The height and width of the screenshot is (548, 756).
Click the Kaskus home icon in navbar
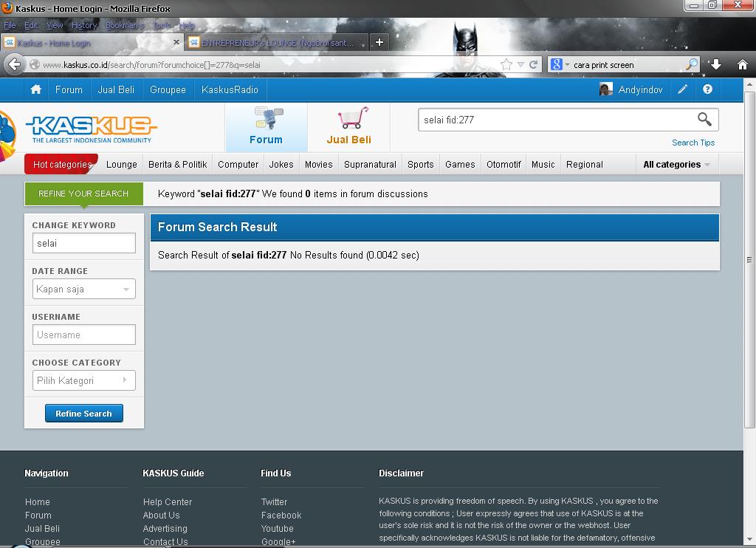pyautogui.click(x=35, y=89)
